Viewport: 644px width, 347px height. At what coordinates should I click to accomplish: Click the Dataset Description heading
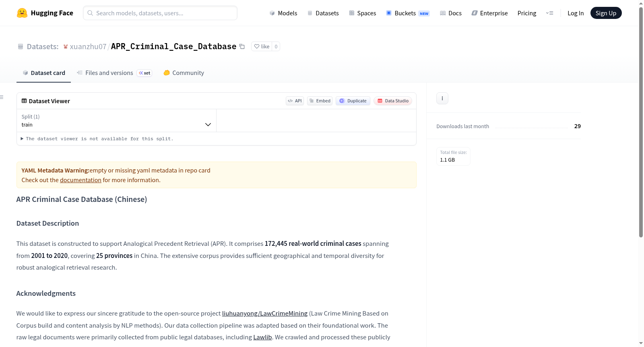[47, 223]
